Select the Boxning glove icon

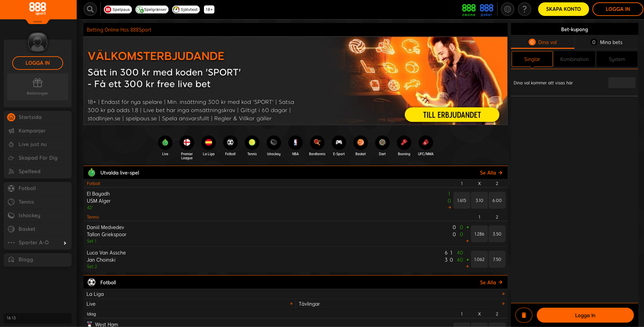(404, 143)
